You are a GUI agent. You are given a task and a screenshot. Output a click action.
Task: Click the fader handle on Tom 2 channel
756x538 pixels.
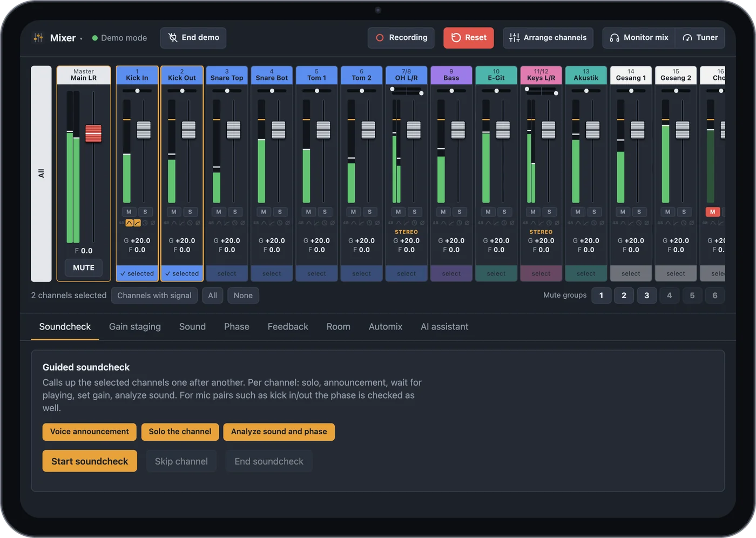[x=368, y=130]
